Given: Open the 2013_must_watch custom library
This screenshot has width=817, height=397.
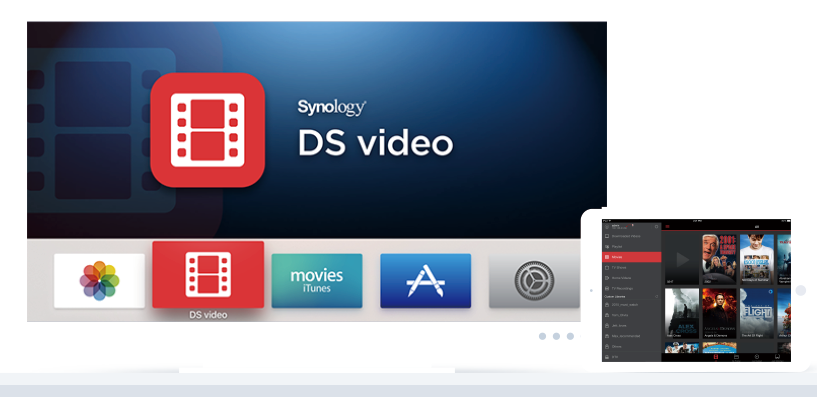Looking at the screenshot, I should coord(632,305).
